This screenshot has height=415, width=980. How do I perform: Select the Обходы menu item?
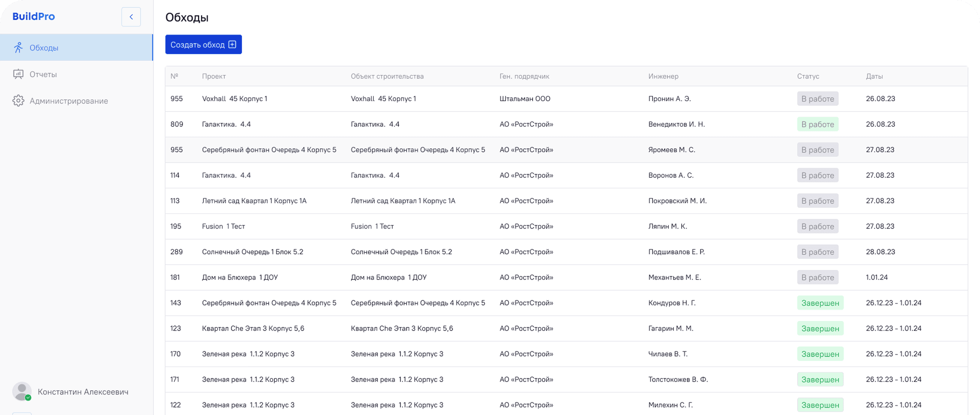coord(76,47)
